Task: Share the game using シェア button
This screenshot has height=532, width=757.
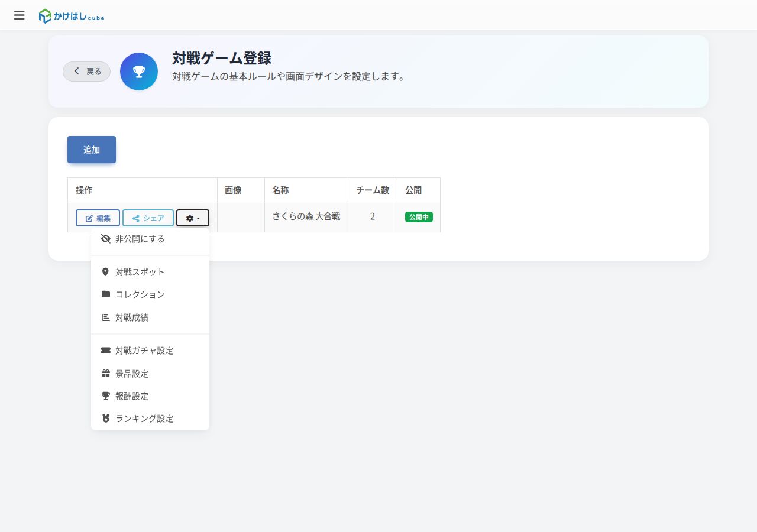Action: pyautogui.click(x=148, y=218)
